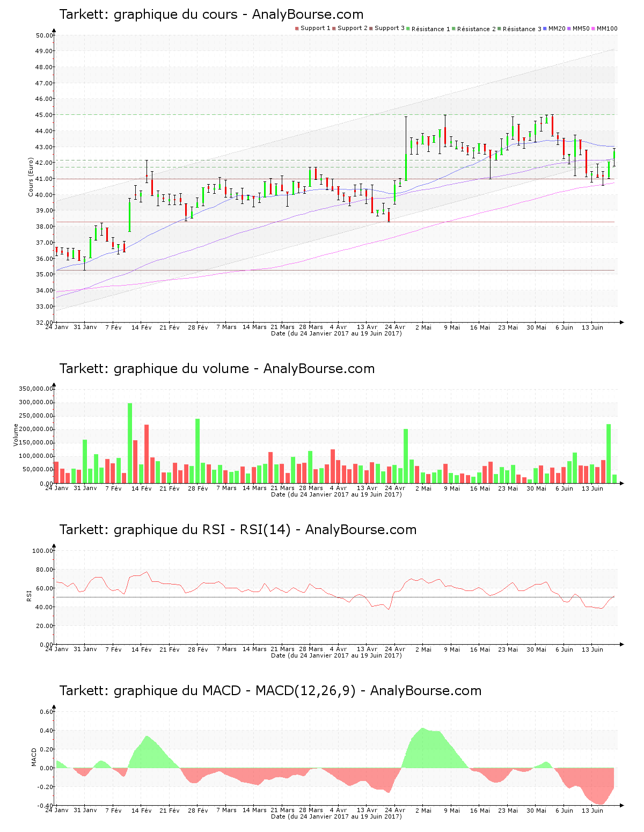Click the 50.00 value on price axis
The height and width of the screenshot is (832, 644).
[x=44, y=35]
